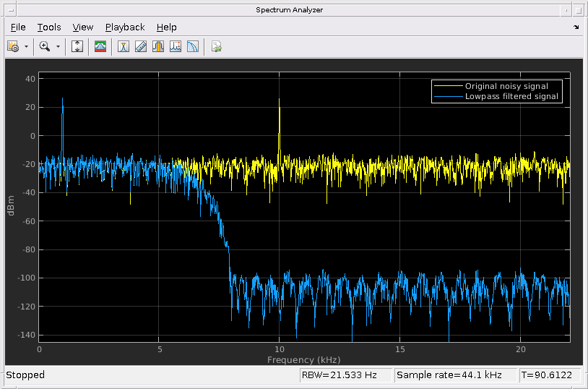Open the File menu
This screenshot has width=588, height=389.
18,27
